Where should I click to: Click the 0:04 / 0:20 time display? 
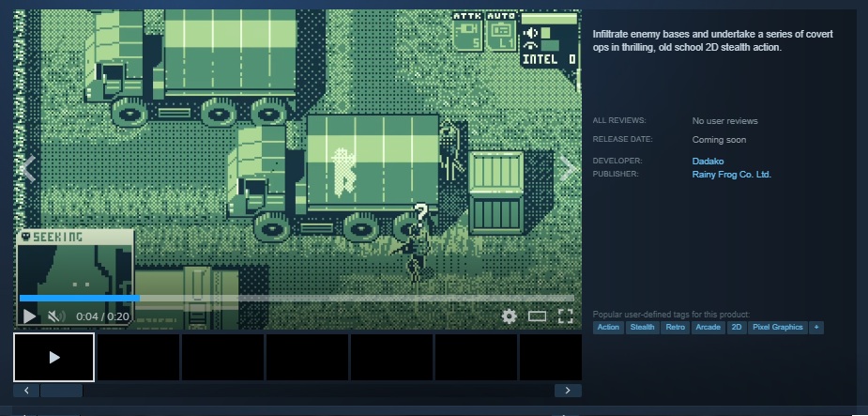(x=102, y=316)
